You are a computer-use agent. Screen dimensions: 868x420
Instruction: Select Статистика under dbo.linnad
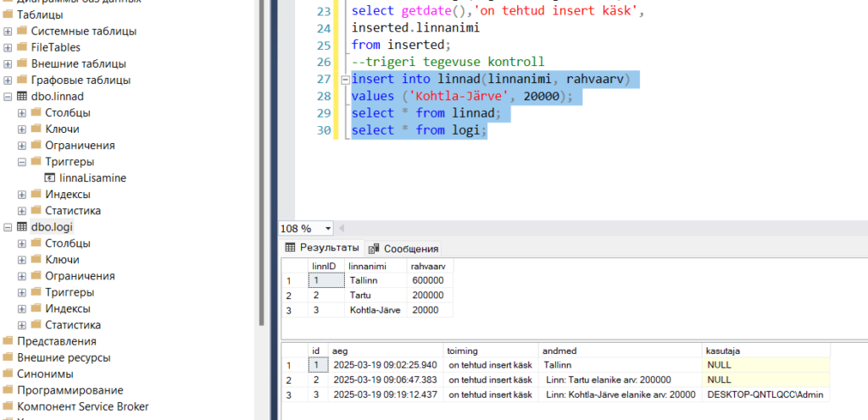coord(73,211)
